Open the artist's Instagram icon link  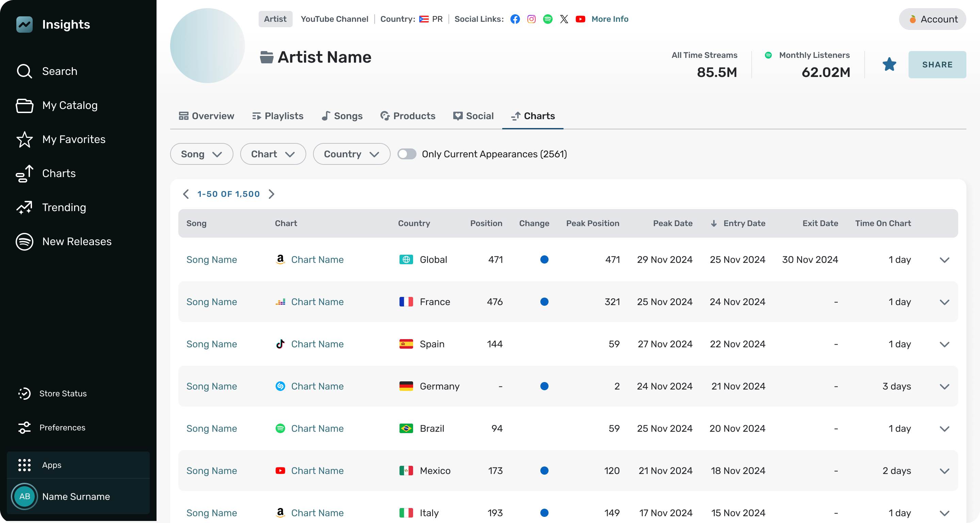[532, 19]
